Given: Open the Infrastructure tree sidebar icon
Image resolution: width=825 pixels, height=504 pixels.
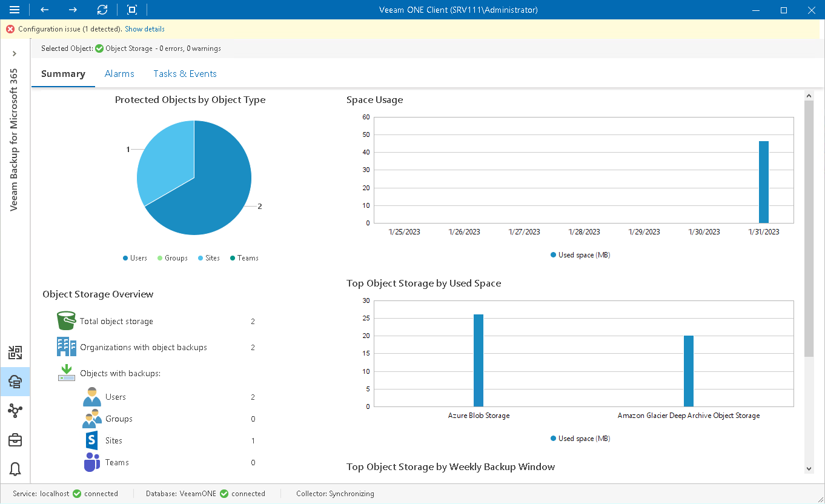Looking at the screenshot, I should [15, 411].
